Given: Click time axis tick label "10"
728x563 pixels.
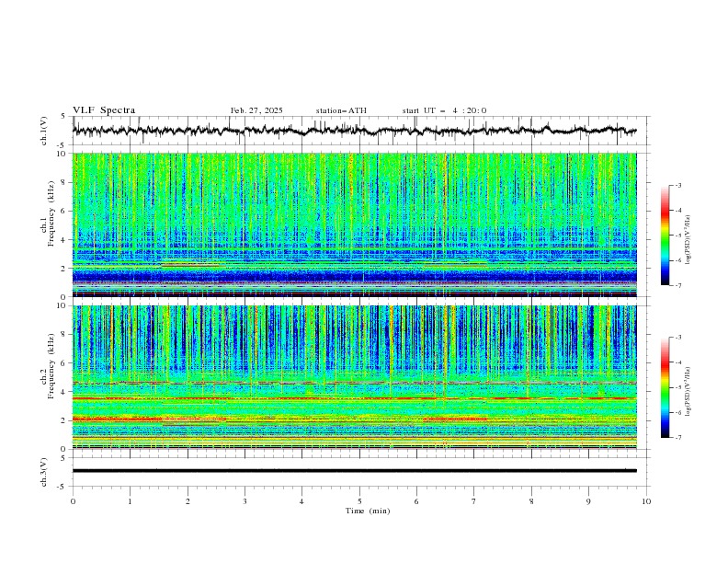Looking at the screenshot, I should 646,501.
